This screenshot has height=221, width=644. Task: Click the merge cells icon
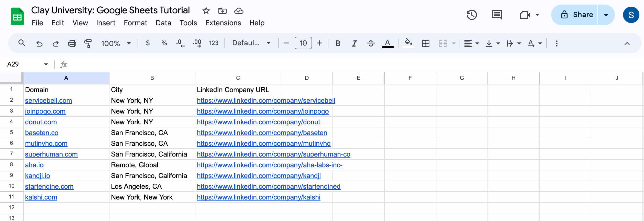click(x=443, y=43)
